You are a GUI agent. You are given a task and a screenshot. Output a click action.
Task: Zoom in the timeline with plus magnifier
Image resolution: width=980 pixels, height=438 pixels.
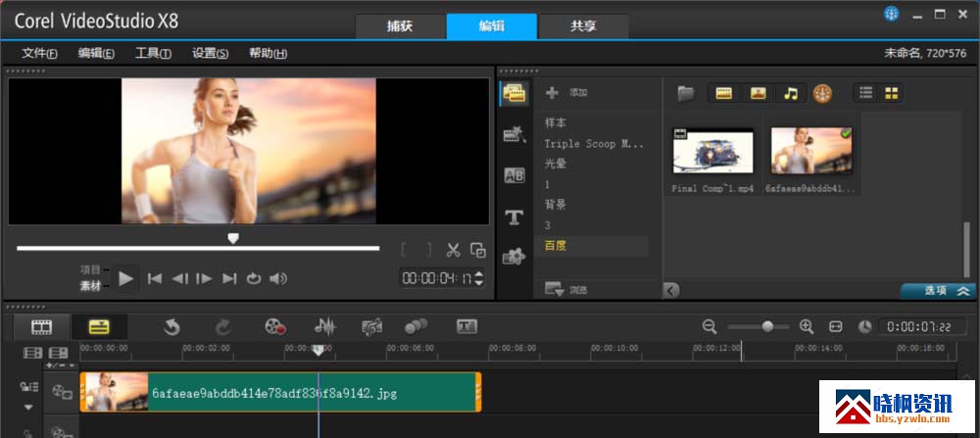(x=807, y=326)
